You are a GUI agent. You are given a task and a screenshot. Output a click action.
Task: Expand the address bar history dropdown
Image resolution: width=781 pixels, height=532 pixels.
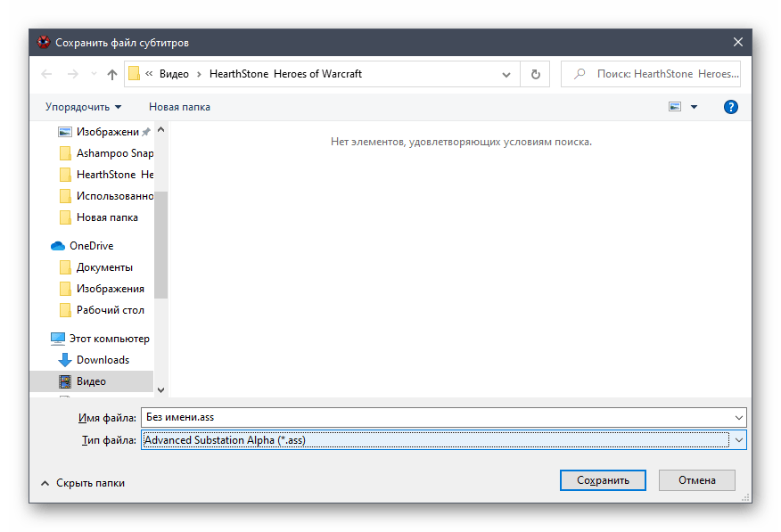(506, 74)
